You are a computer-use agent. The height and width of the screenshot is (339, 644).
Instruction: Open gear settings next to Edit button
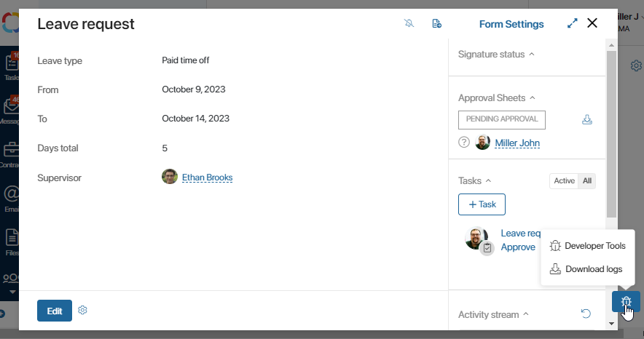[82, 311]
